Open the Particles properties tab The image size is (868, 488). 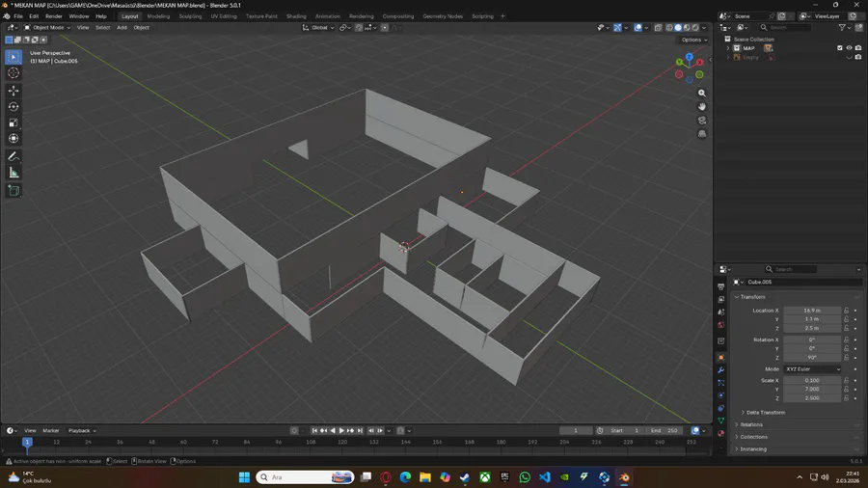coord(720,383)
